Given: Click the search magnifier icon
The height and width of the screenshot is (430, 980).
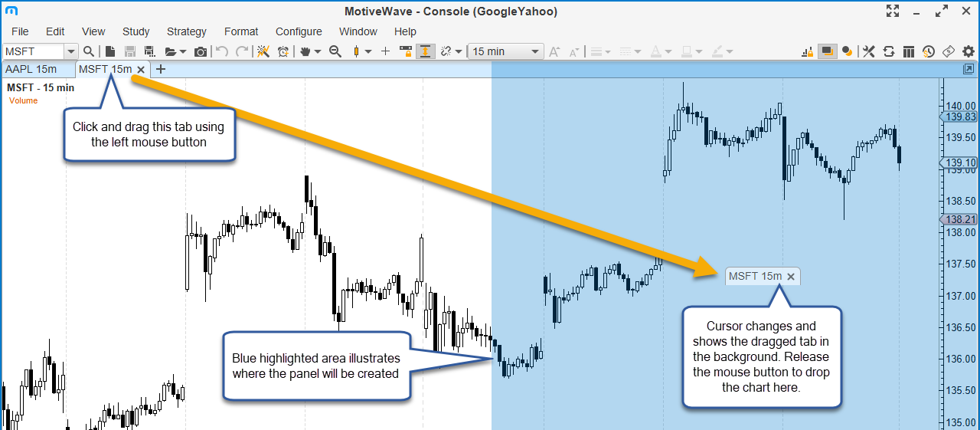Looking at the screenshot, I should pyautogui.click(x=89, y=51).
